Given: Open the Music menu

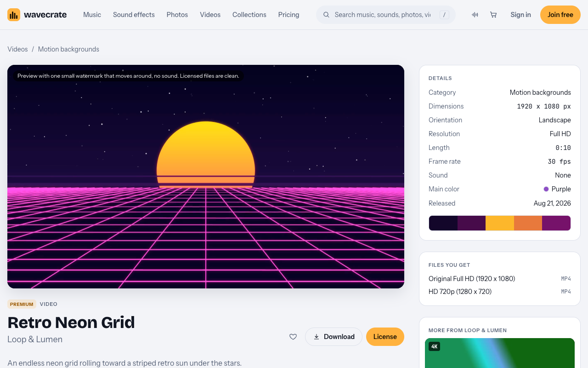Looking at the screenshot, I should [92, 15].
